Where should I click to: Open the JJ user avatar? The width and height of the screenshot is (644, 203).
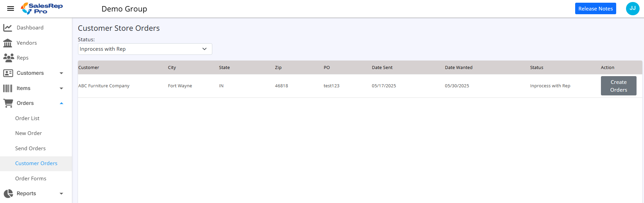click(x=632, y=8)
